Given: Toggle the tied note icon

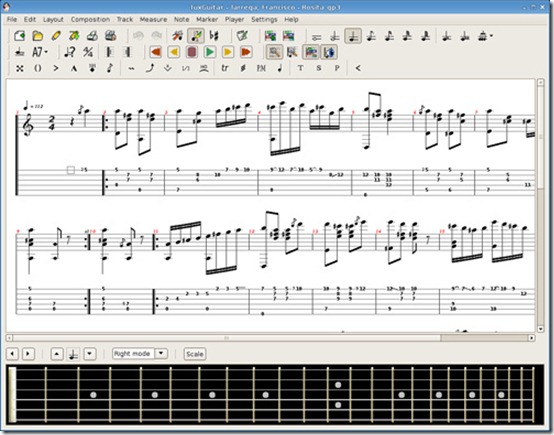Looking at the screenshot, I should (x=20, y=52).
